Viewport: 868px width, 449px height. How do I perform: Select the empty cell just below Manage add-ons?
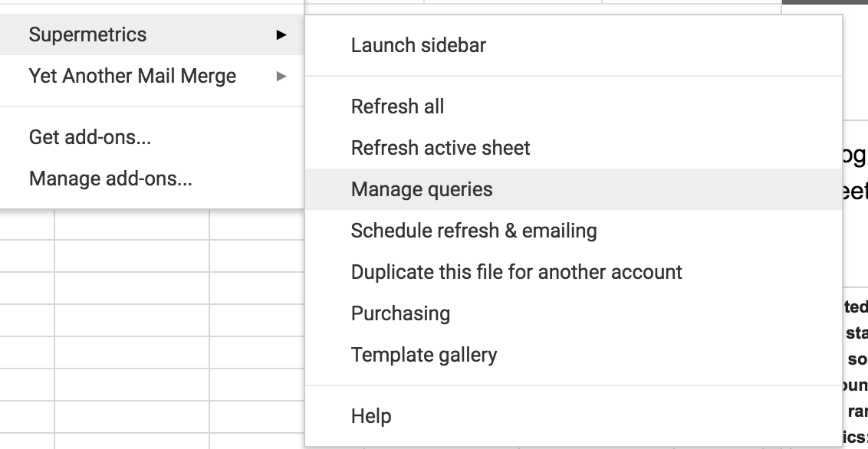131,223
